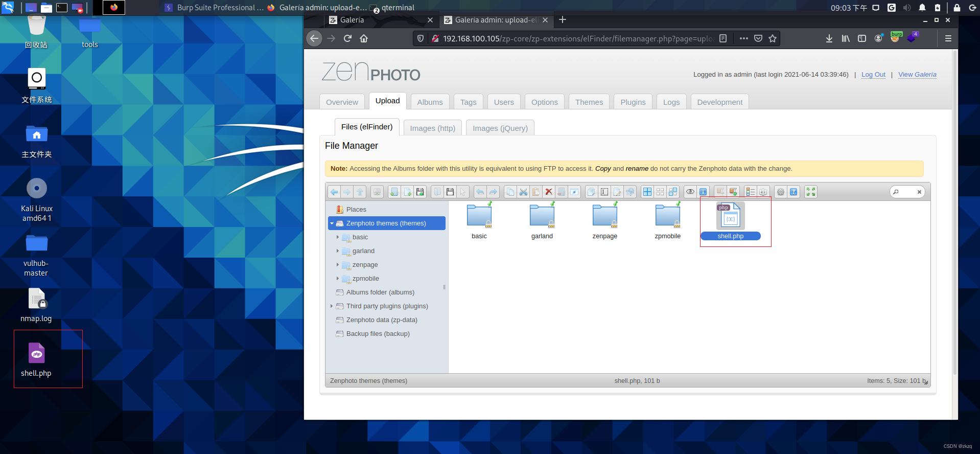Go to parent folder with Up arrow
980x454 pixels.
point(360,192)
